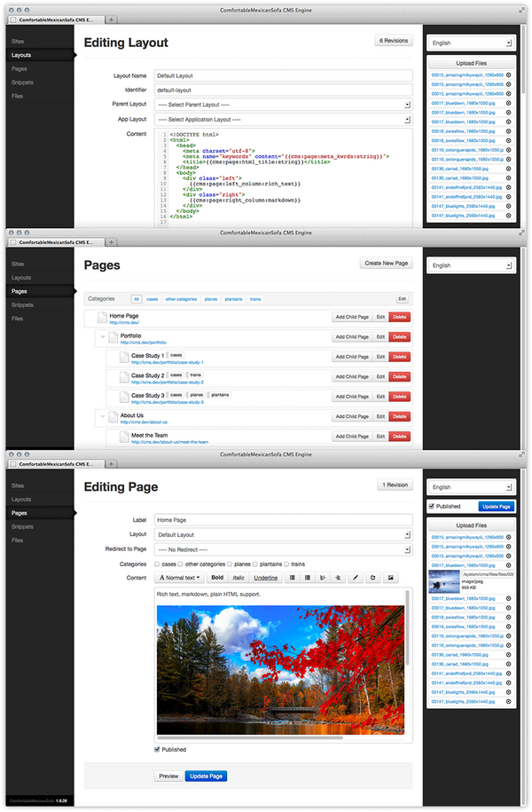This screenshot has width=532, height=812.
Task: Uncheck Published in the right sidebar
Action: click(x=432, y=506)
